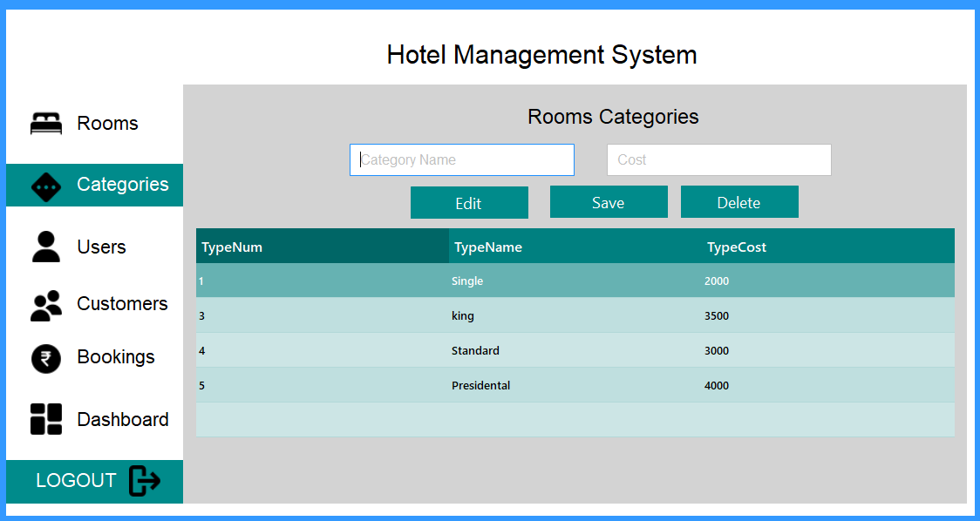Screen dimensions: 980x521
Task: Click the bed icon beside Rooms
Action: pyautogui.click(x=46, y=123)
